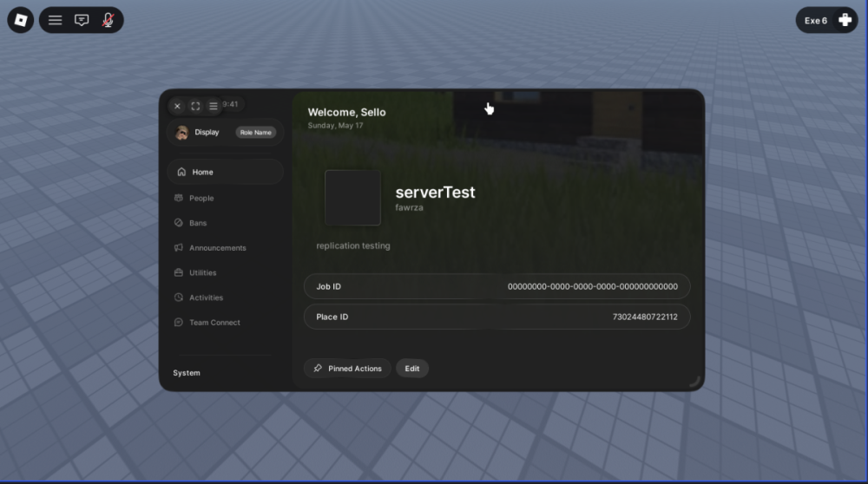Open the Team Connect section

214,323
